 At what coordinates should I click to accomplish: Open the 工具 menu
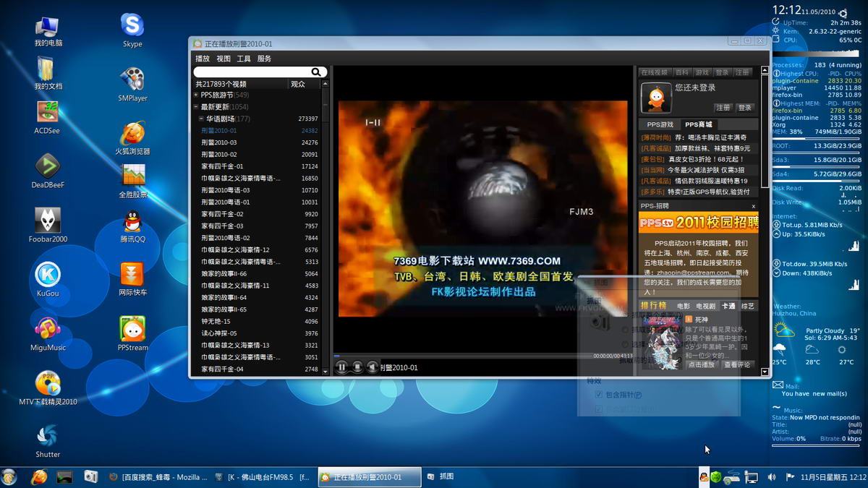coord(244,59)
